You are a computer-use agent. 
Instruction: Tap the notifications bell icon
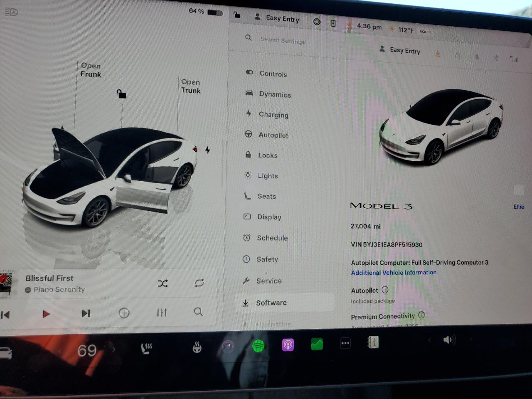click(x=477, y=57)
